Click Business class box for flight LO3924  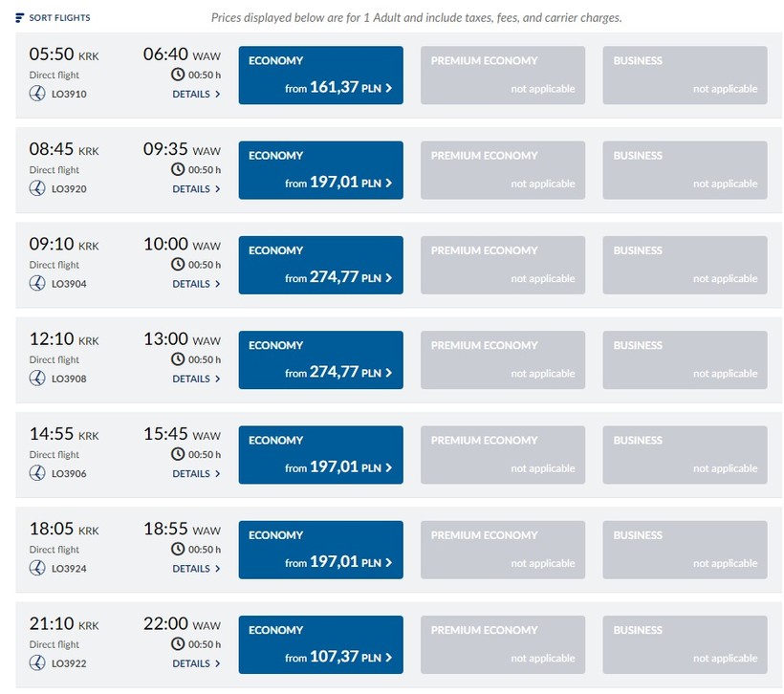pos(685,550)
